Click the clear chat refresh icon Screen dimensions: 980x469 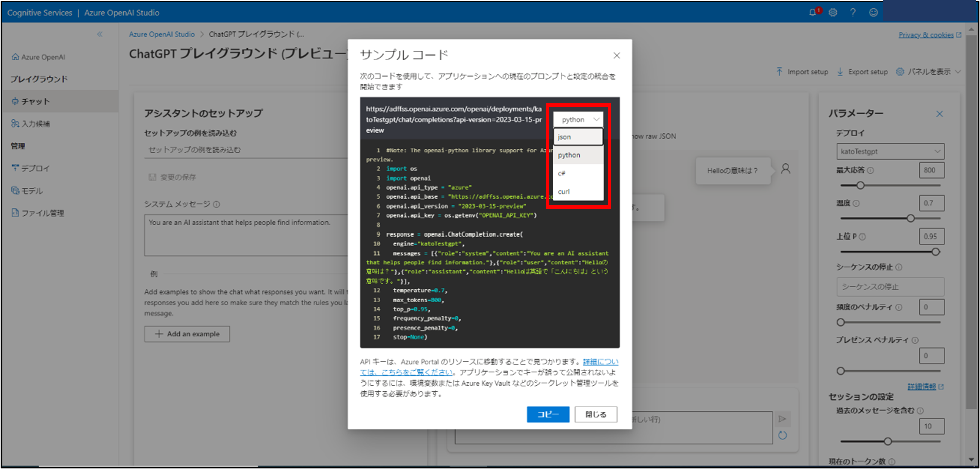click(x=782, y=436)
